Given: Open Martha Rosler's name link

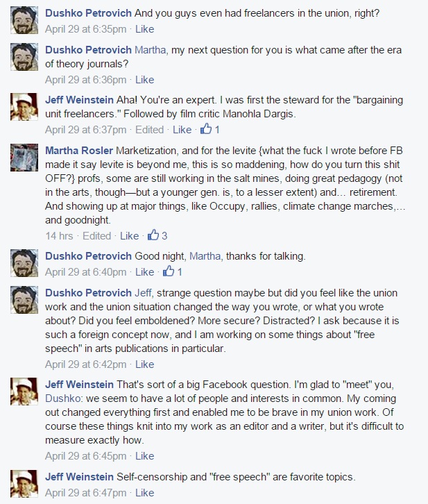Looking at the screenshot, I should (x=78, y=151).
